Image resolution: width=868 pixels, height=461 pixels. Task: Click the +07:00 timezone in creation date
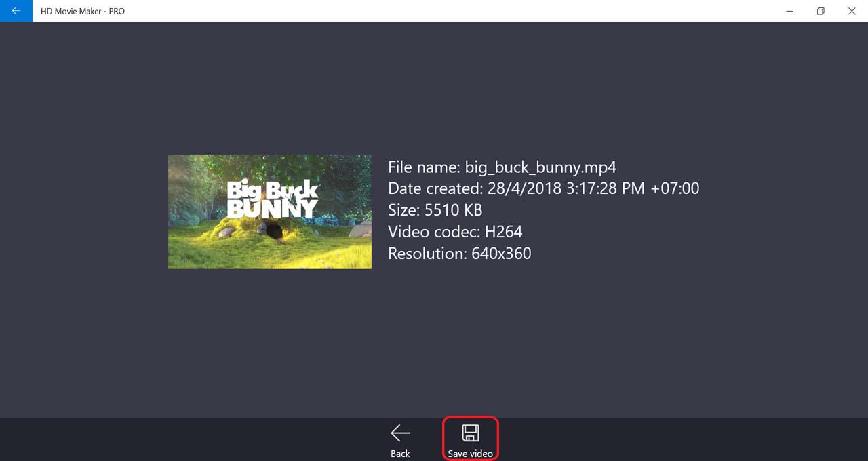[674, 188]
